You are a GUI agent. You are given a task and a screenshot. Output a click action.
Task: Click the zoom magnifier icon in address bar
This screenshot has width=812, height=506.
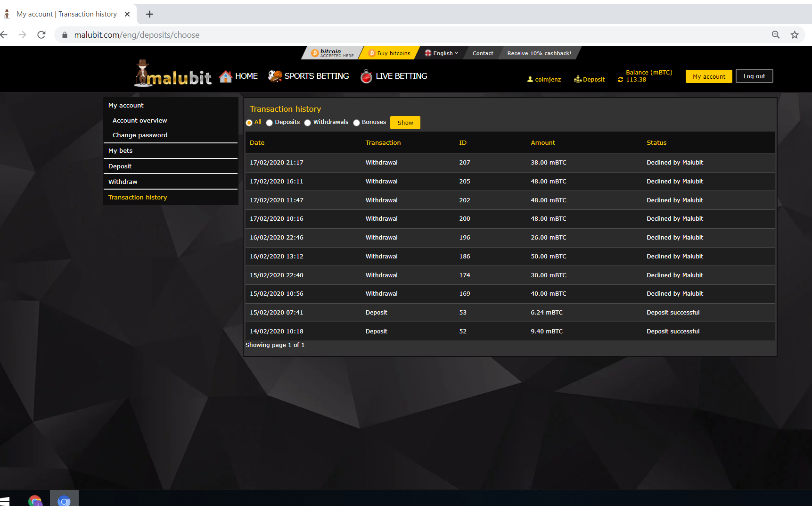(776, 35)
